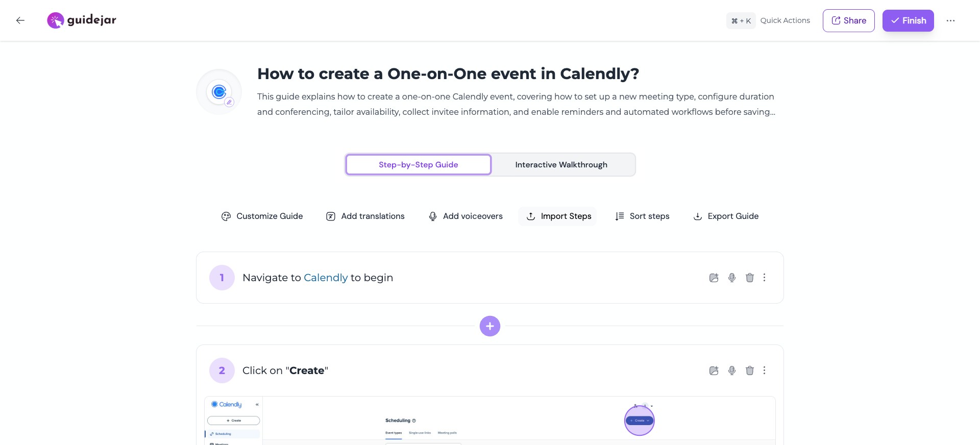This screenshot has width=980, height=445.
Task: Switch to Step-by-Step Guide tab
Action: click(x=419, y=165)
